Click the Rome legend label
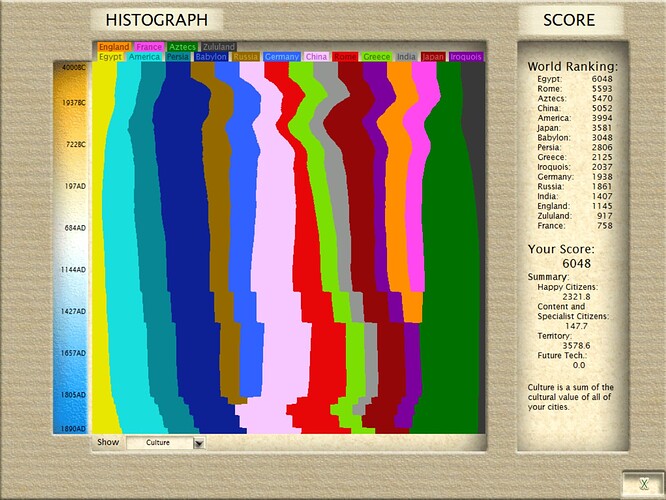Image resolution: width=666 pixels, height=500 pixels. point(345,57)
